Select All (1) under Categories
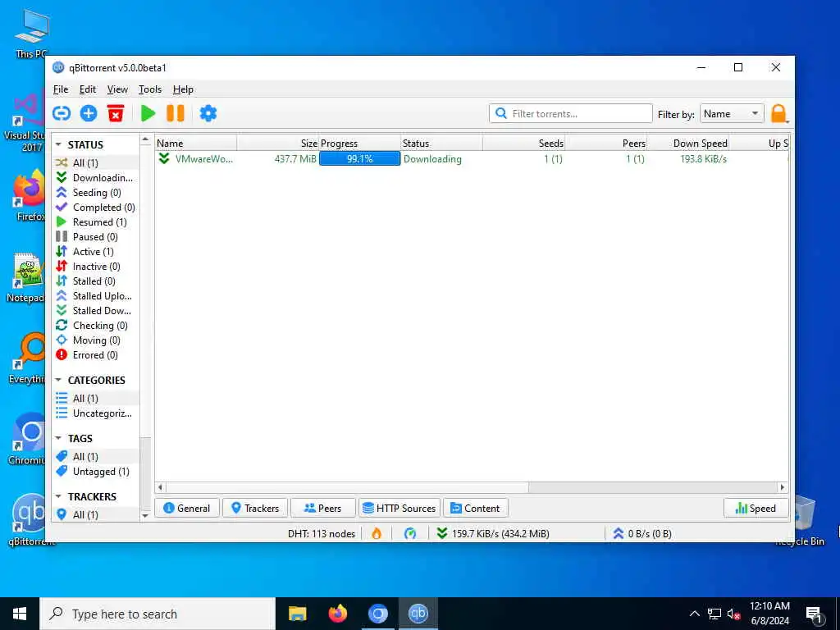Screen dimensions: 840x630 coord(97,399)
